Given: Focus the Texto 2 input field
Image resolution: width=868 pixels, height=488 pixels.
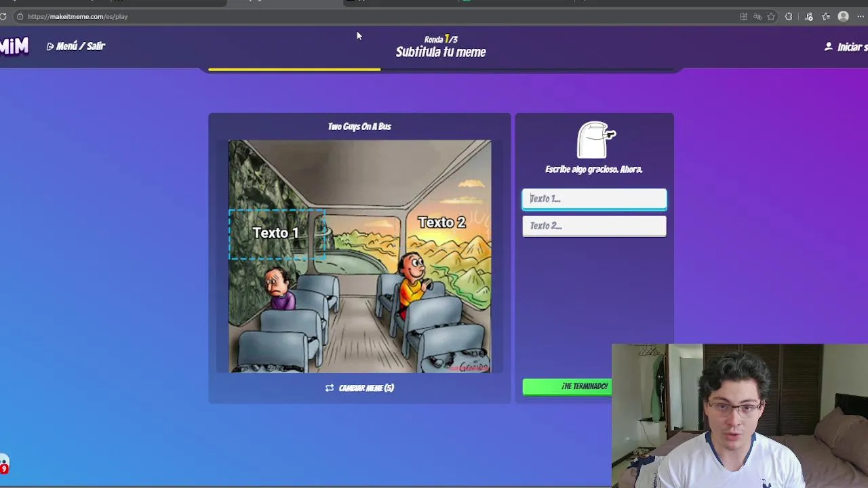Looking at the screenshot, I should point(594,226).
